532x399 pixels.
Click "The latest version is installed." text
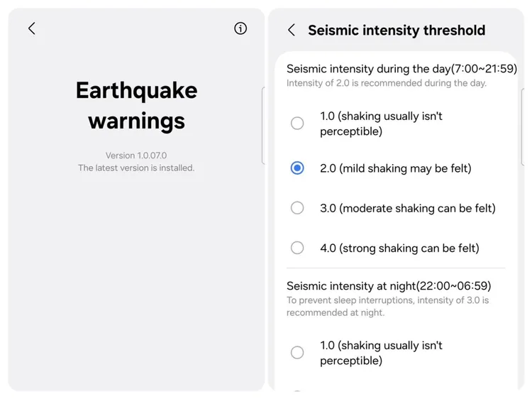(136, 168)
